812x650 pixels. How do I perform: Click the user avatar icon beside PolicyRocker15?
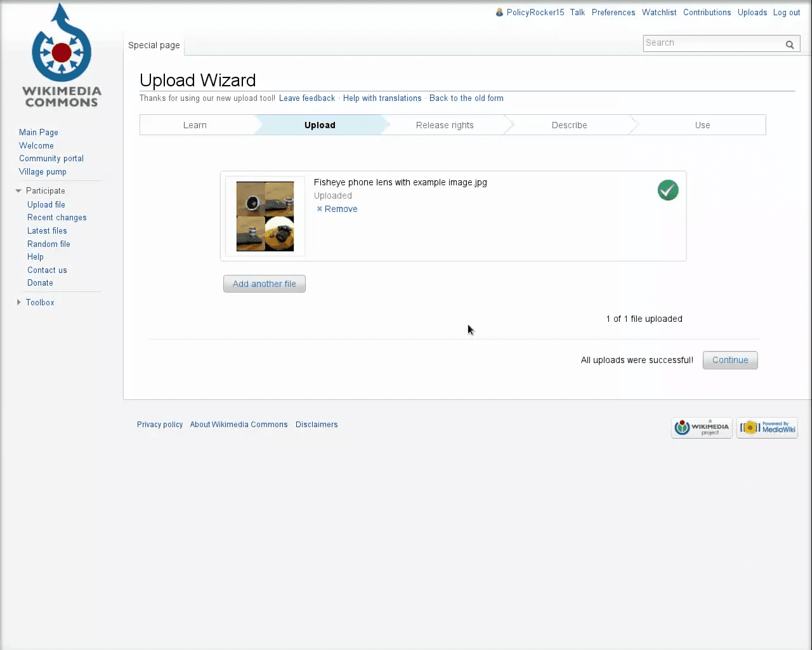499,12
